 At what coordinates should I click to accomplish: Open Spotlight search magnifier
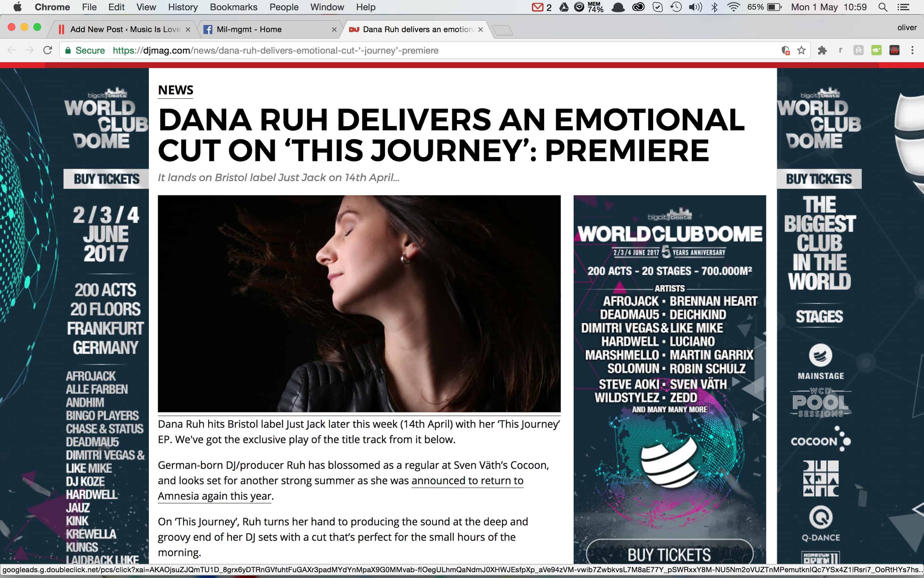pos(882,7)
